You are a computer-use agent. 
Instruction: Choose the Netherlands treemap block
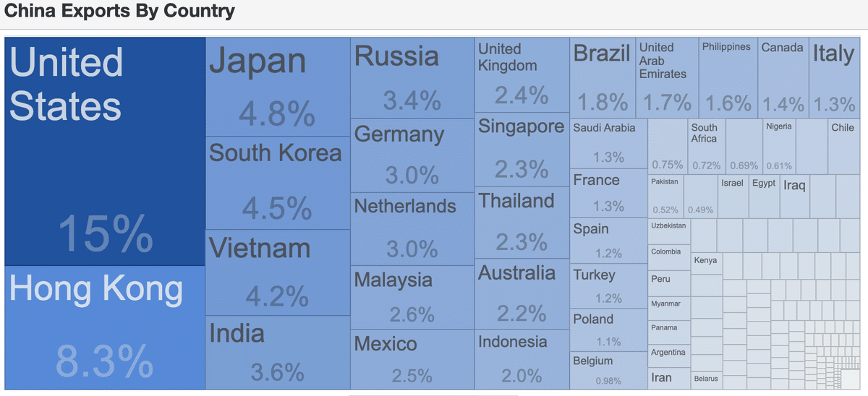tap(412, 229)
